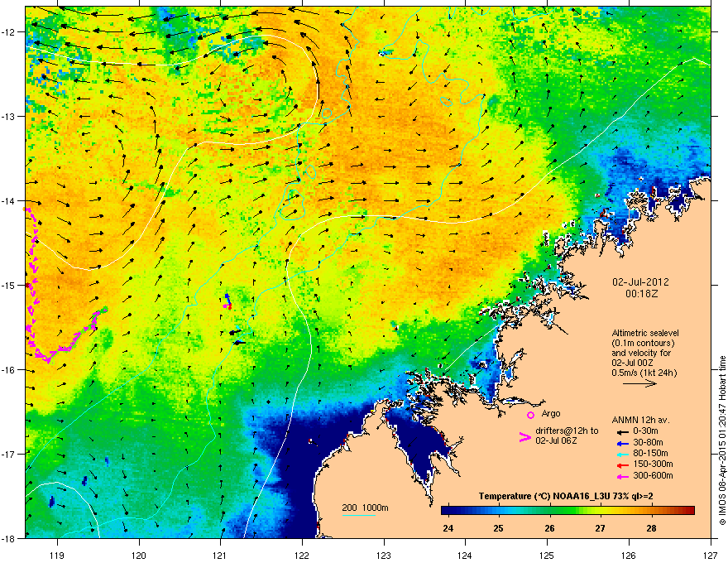This screenshot has width=728, height=563.
Task: Click the dark red end of temperature color bar
Action: click(x=689, y=511)
